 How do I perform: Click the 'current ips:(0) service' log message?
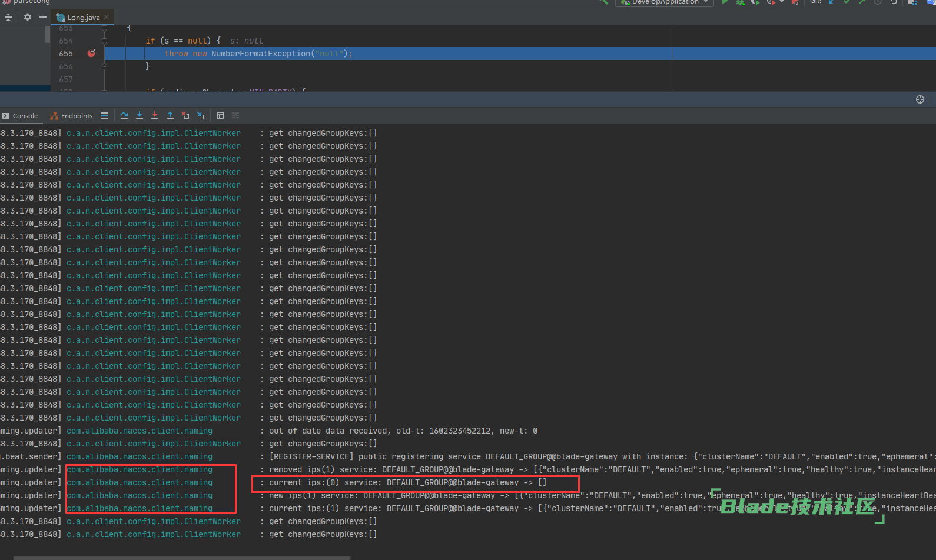click(x=408, y=482)
